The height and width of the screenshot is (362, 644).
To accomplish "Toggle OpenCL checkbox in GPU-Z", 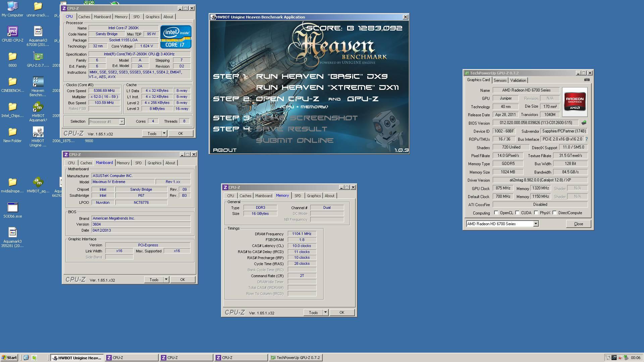I will point(496,213).
